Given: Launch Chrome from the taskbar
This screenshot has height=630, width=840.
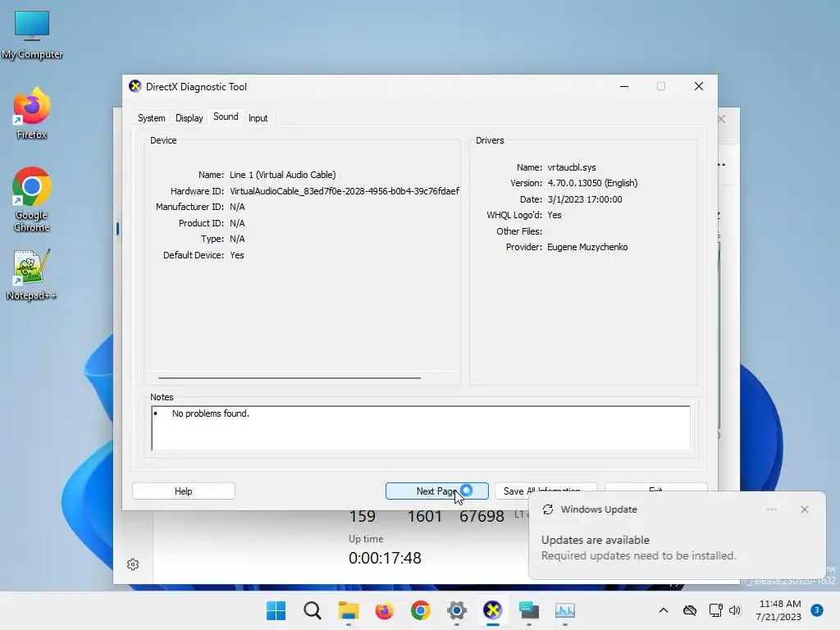Looking at the screenshot, I should (x=421, y=610).
